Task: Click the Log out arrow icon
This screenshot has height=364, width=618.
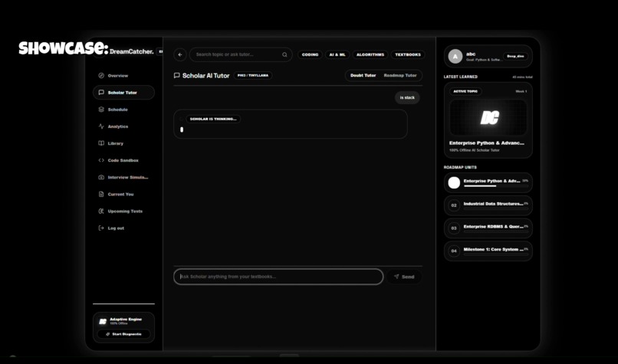Action: pyautogui.click(x=101, y=228)
